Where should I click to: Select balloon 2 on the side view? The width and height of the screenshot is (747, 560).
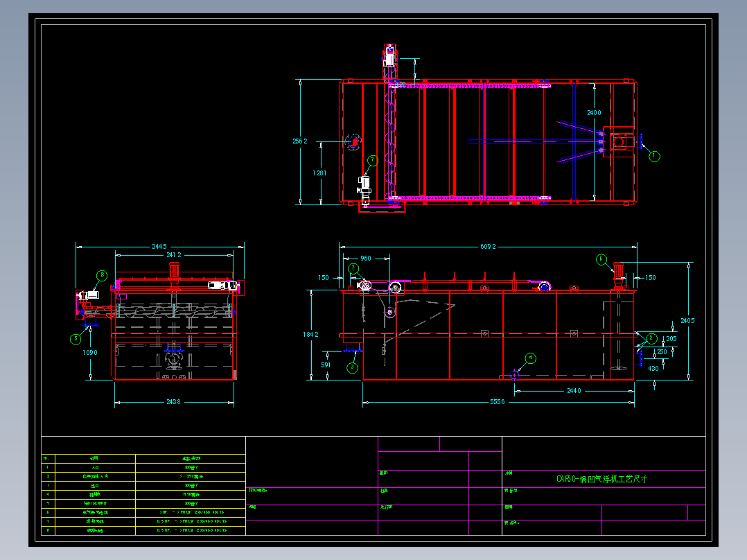pos(651,338)
